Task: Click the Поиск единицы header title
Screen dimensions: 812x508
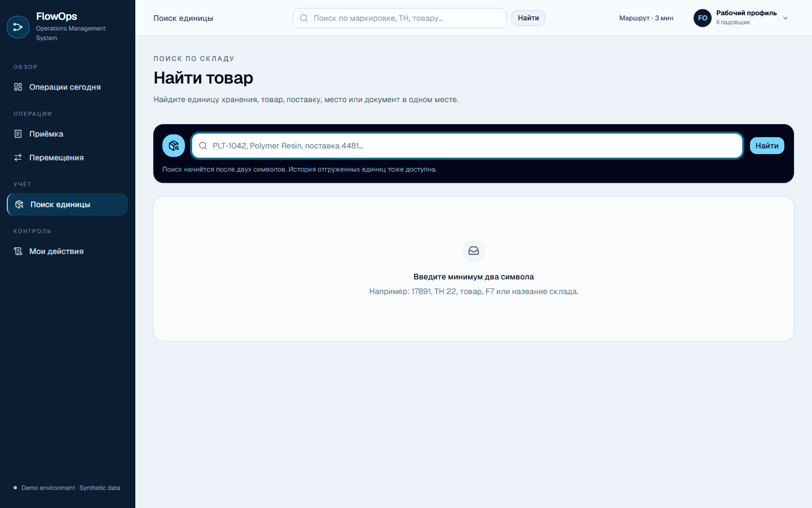Action: [x=183, y=18]
